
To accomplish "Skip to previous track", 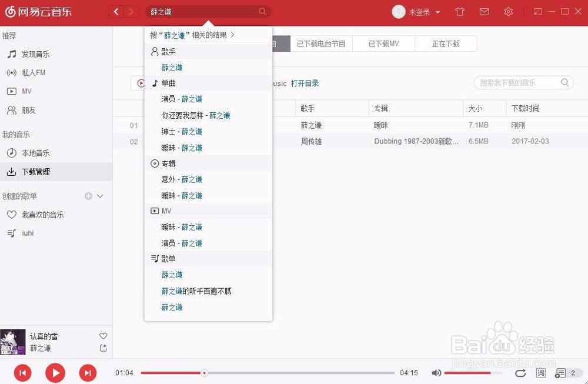I will 22,373.
